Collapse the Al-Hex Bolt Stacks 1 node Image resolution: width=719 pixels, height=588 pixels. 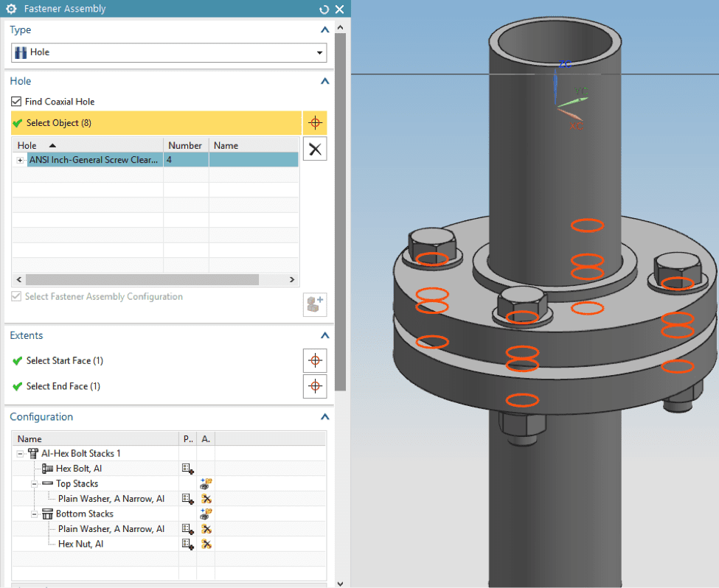click(x=20, y=454)
